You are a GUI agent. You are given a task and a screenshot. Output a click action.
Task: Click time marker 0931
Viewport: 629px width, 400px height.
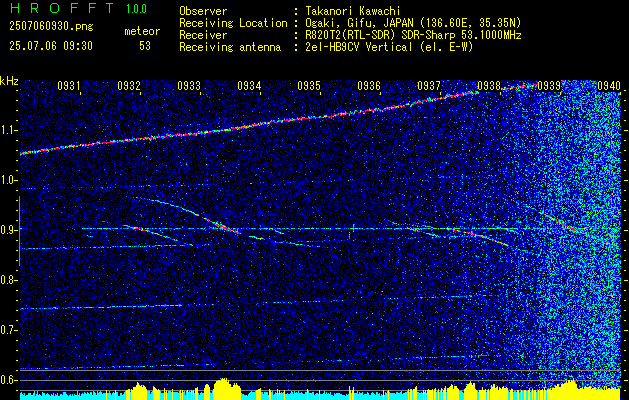(x=69, y=85)
